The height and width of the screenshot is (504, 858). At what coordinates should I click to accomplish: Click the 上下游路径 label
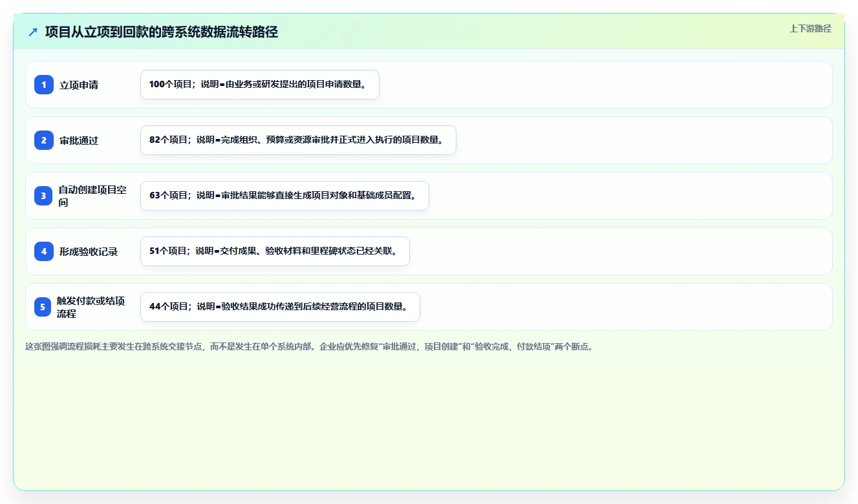click(810, 28)
